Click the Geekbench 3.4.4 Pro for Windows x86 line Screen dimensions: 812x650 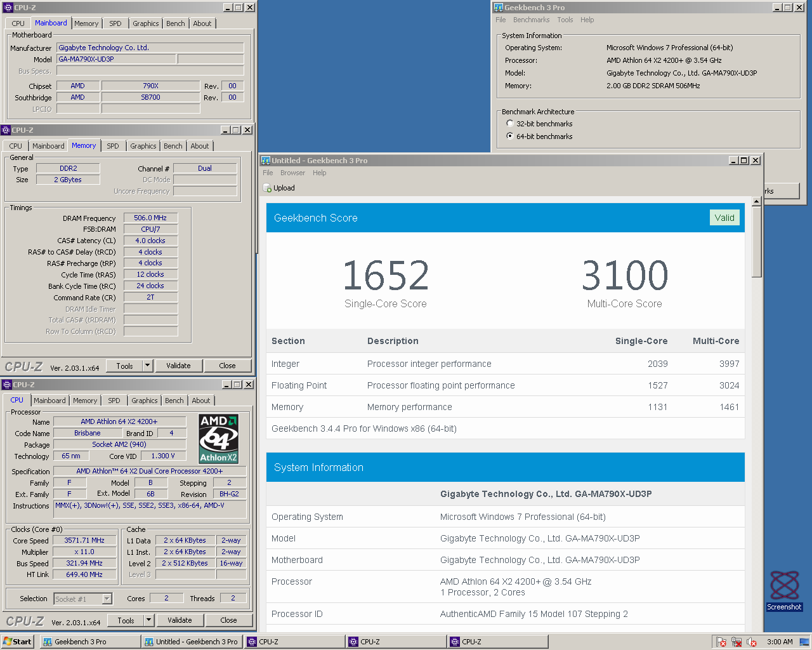[x=364, y=428]
